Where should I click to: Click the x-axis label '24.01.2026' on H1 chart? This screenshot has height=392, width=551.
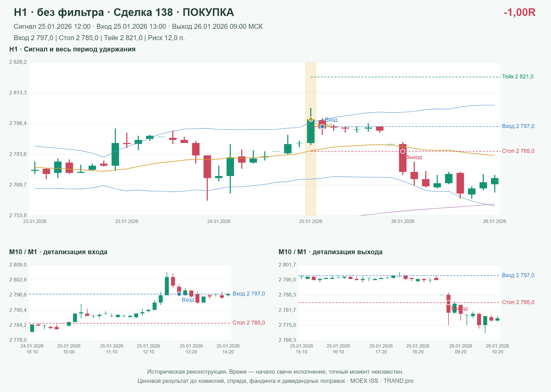(219, 221)
